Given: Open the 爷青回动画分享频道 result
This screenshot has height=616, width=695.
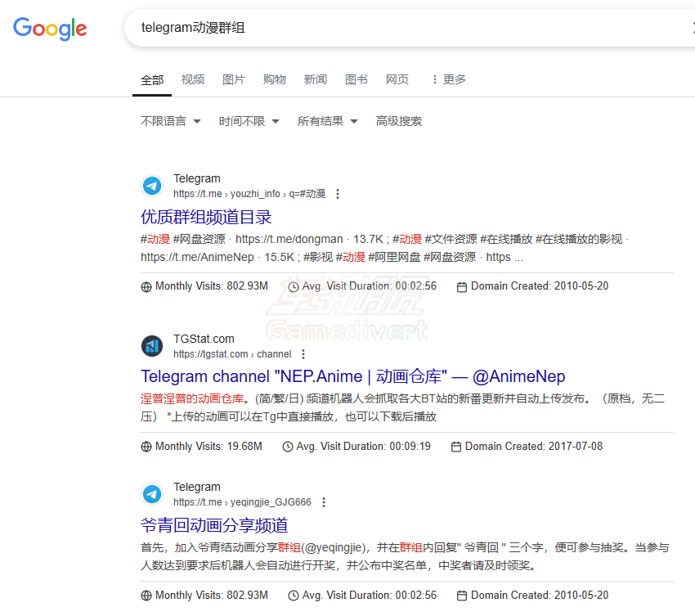Looking at the screenshot, I should click(x=214, y=525).
